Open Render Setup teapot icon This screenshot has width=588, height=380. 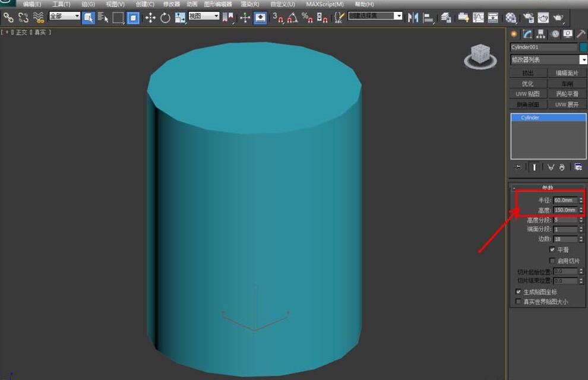(x=529, y=18)
